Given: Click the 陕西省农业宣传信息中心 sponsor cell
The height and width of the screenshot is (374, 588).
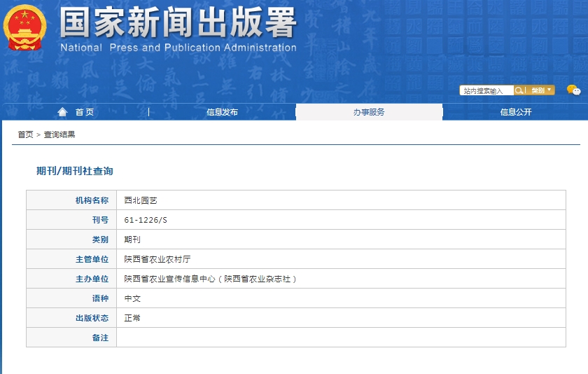Looking at the screenshot, I should (211, 279).
